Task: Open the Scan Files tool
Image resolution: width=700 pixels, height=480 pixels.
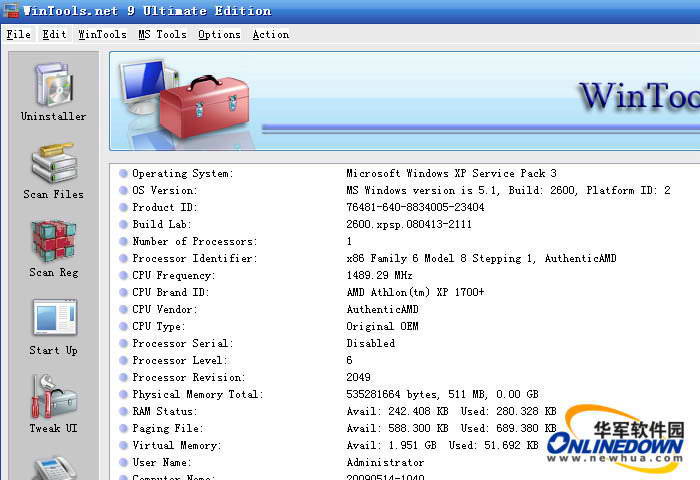Action: [x=54, y=171]
